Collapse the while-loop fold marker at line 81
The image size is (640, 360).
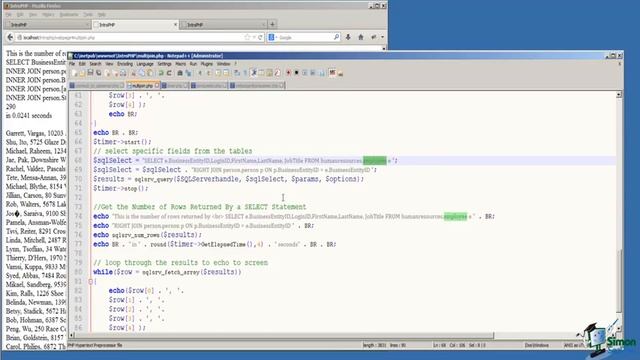pyautogui.click(x=91, y=281)
